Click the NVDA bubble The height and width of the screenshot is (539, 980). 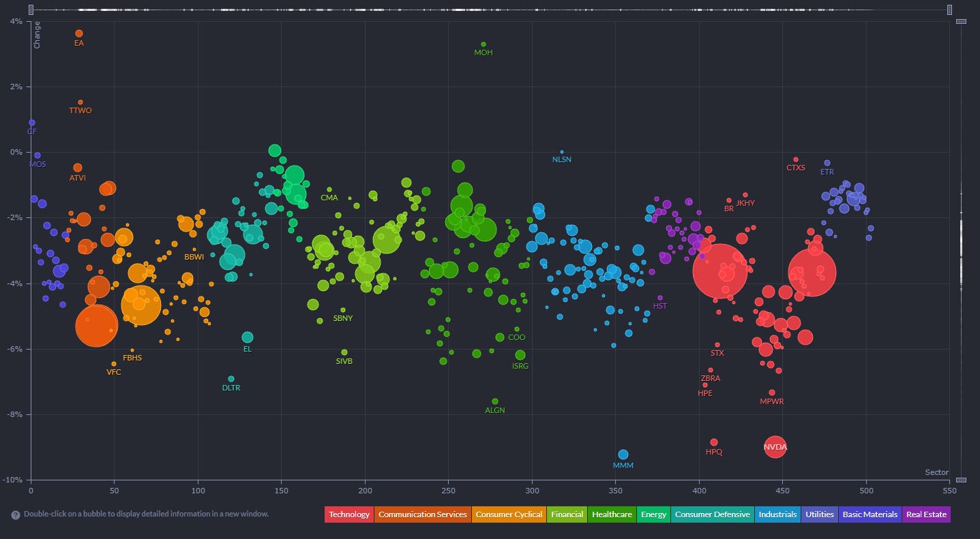[775, 447]
